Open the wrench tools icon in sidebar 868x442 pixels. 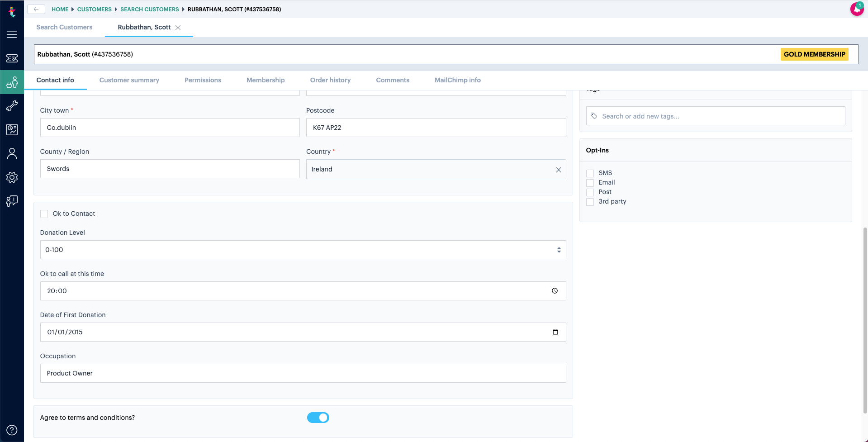tap(12, 106)
